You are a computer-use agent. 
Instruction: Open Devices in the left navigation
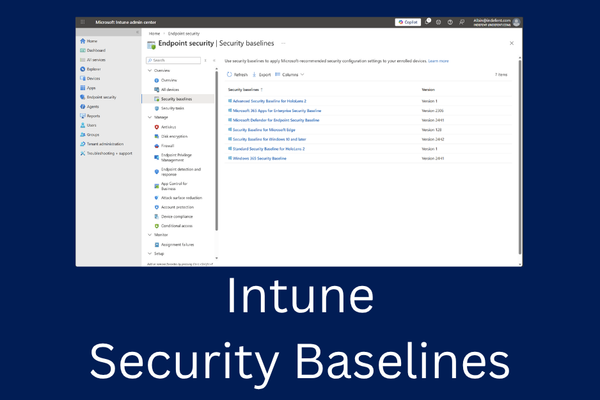click(x=90, y=78)
